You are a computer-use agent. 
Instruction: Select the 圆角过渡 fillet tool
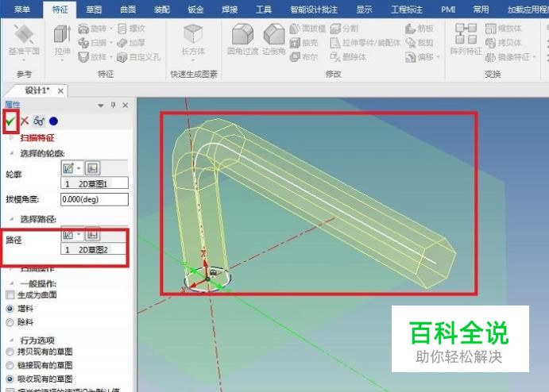pos(242,39)
